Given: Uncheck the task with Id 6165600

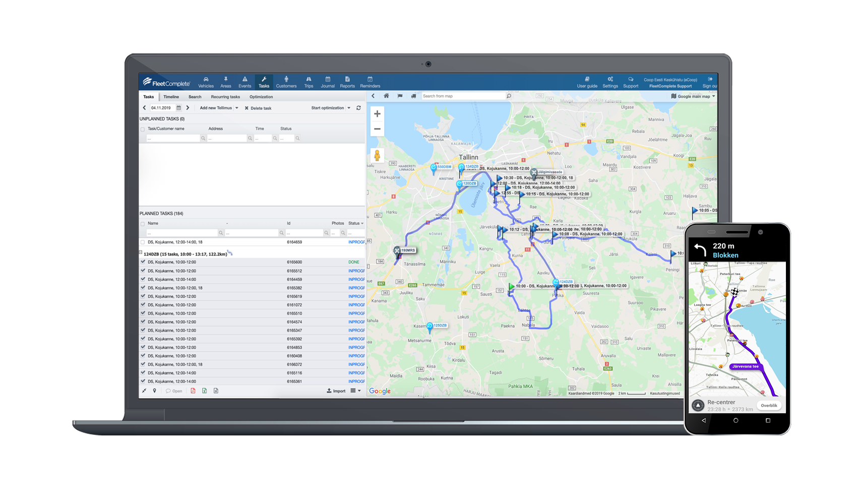Looking at the screenshot, I should 143,262.
